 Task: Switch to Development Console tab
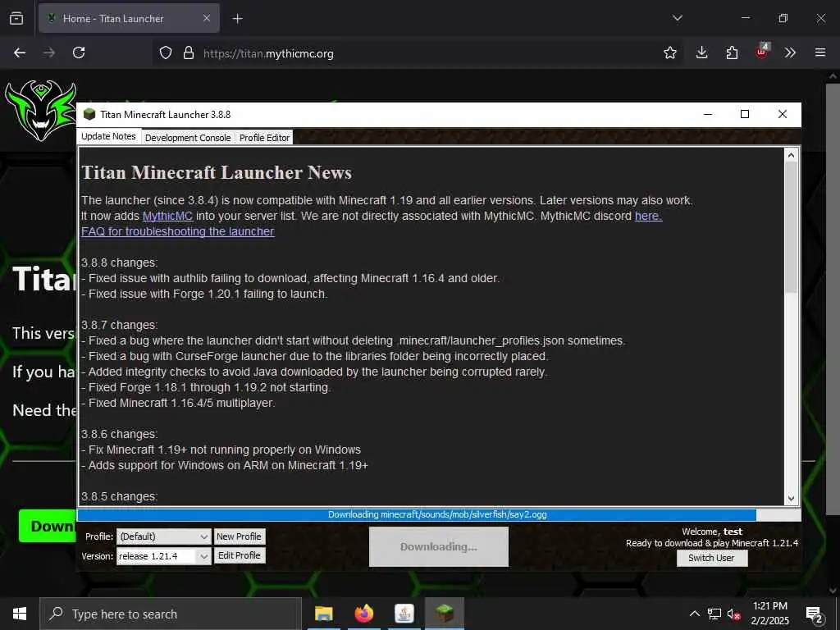188,138
